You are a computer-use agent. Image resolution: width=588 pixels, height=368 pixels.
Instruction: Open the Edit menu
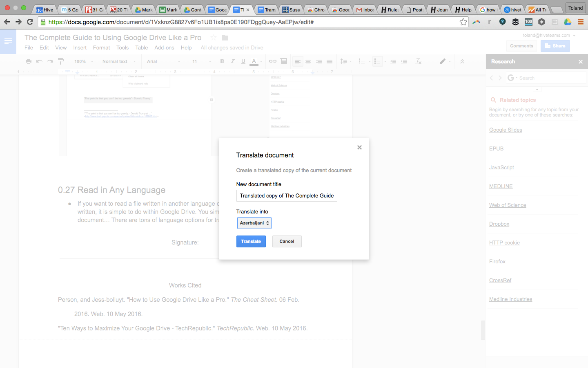(x=44, y=47)
